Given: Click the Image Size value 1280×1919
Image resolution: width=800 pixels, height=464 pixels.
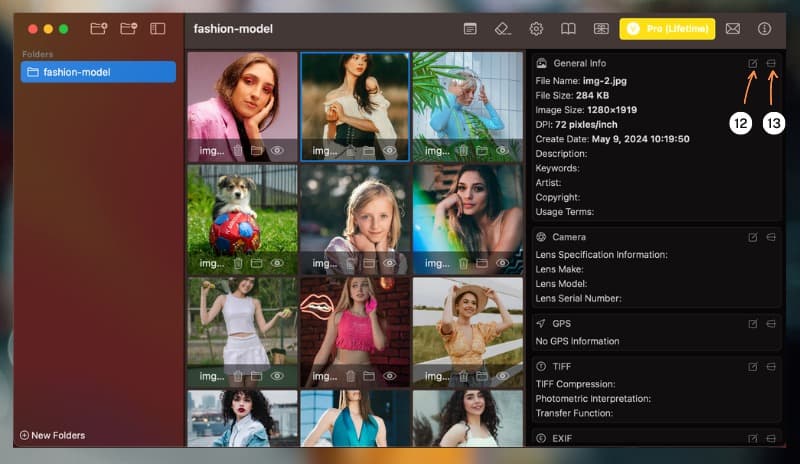Looking at the screenshot, I should (612, 110).
